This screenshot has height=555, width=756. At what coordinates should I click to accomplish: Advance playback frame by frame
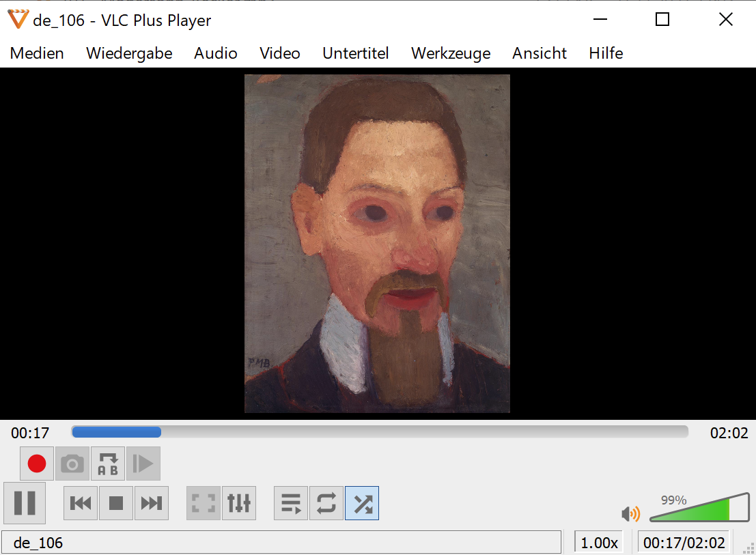pyautogui.click(x=143, y=464)
